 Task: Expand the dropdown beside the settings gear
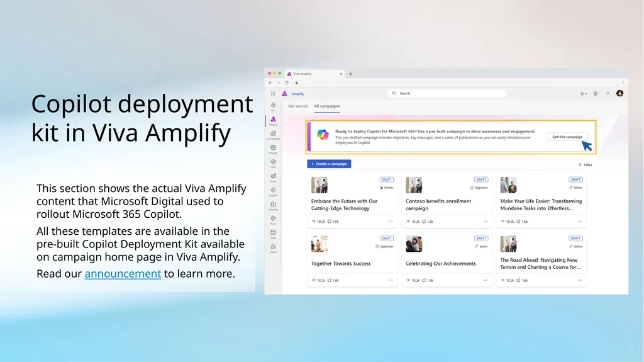point(583,94)
